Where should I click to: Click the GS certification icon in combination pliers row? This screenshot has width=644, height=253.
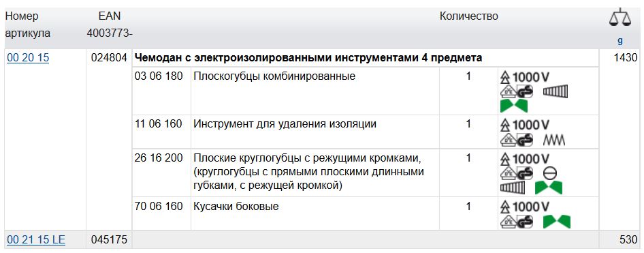526,92
